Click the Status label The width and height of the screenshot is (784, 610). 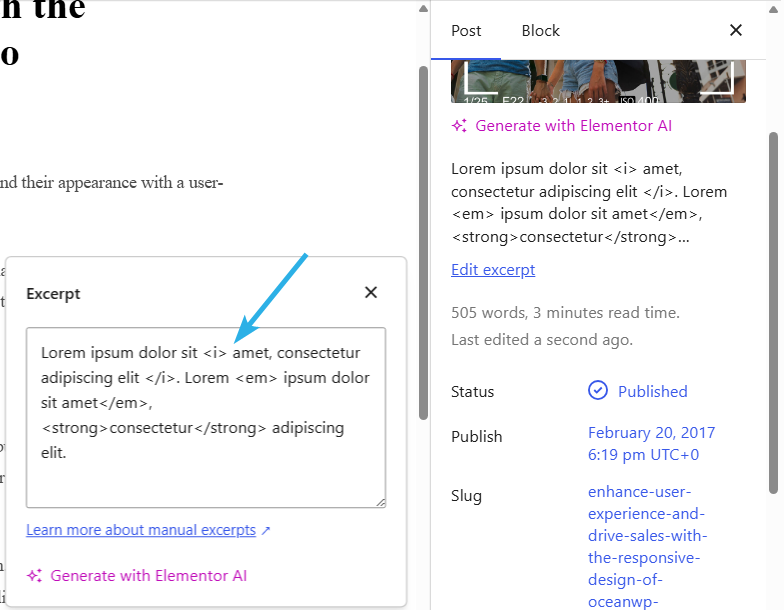(472, 392)
